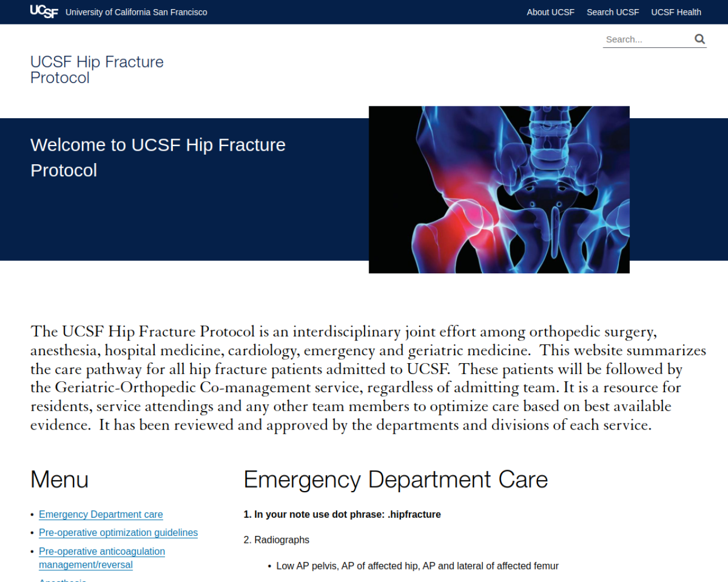Click the UCSF logo icon

point(44,11)
